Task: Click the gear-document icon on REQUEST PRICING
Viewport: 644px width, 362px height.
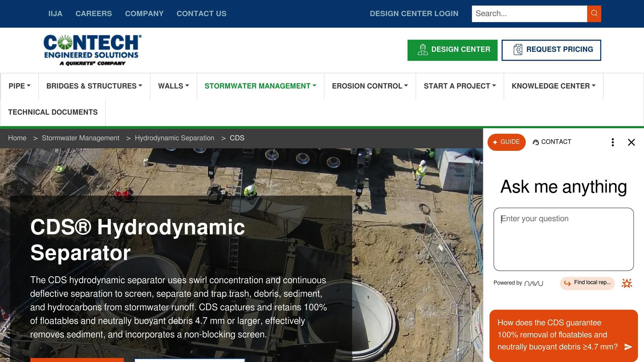Action: pyautogui.click(x=519, y=49)
